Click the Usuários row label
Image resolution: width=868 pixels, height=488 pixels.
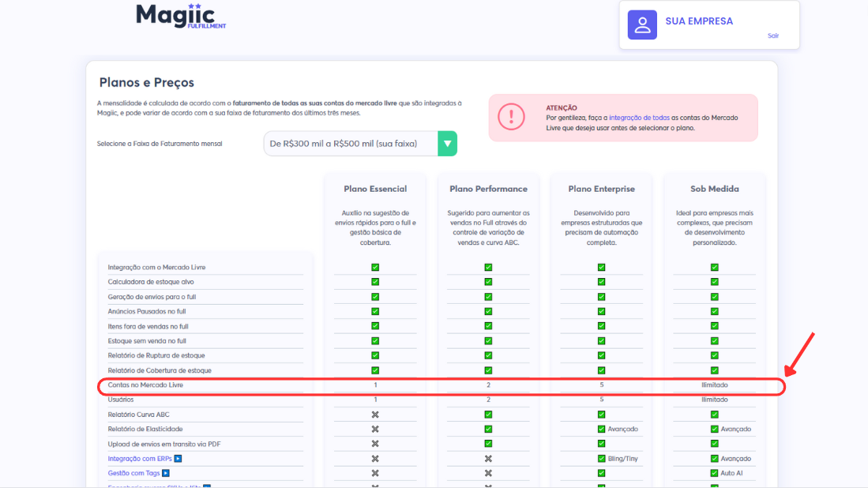[x=121, y=400]
